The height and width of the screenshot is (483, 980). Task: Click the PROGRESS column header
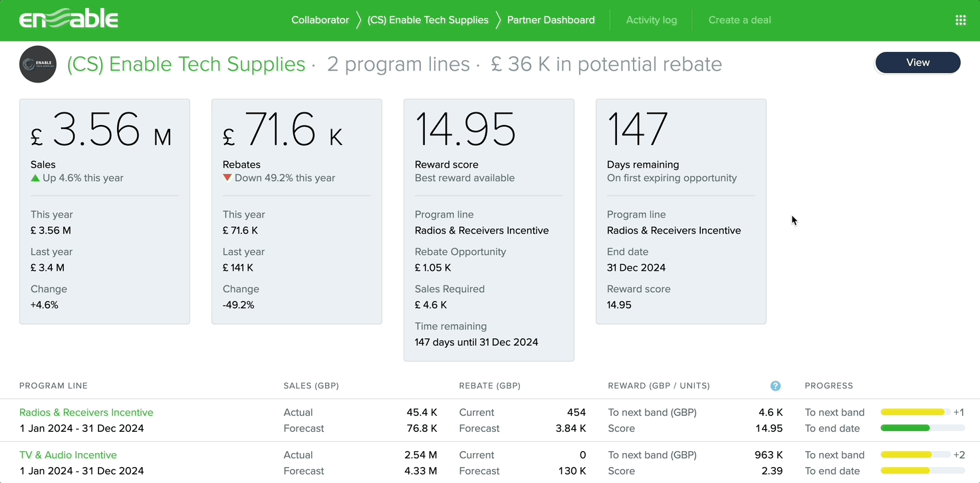tap(828, 386)
